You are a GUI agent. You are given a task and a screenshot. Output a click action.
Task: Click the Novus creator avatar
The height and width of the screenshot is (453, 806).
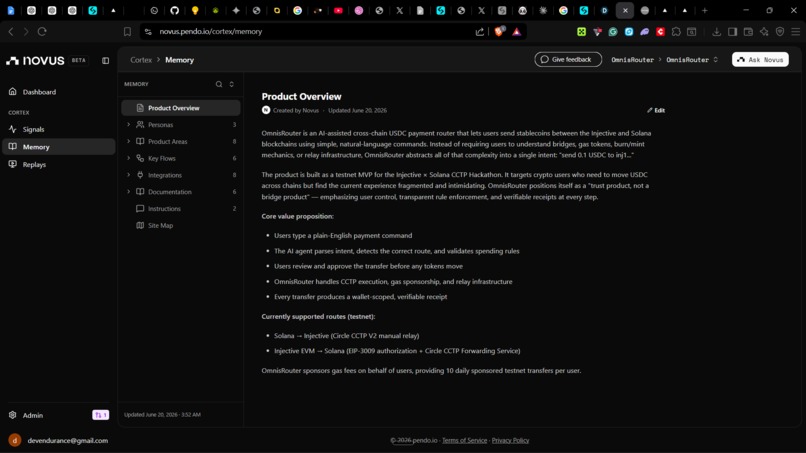pos(266,110)
